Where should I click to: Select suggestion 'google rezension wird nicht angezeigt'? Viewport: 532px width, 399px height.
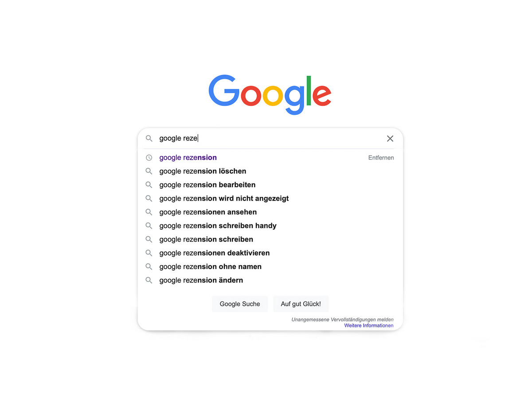[x=224, y=198]
